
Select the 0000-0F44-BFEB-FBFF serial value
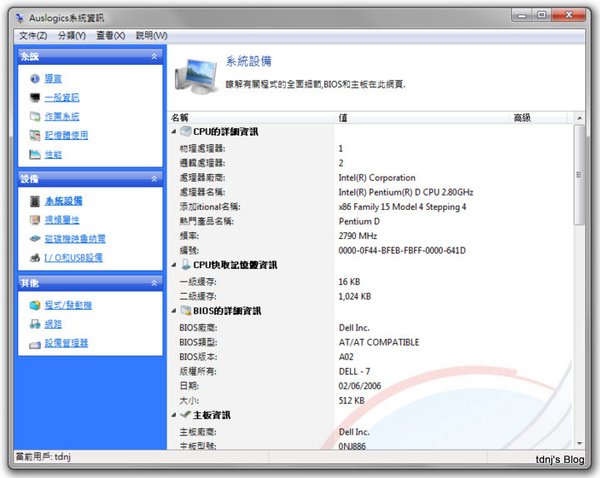[402, 250]
